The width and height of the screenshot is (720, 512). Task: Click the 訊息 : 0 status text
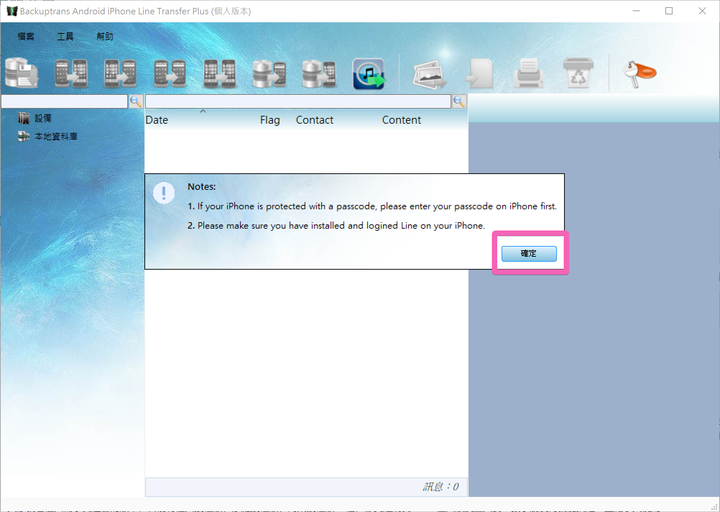coord(441,487)
